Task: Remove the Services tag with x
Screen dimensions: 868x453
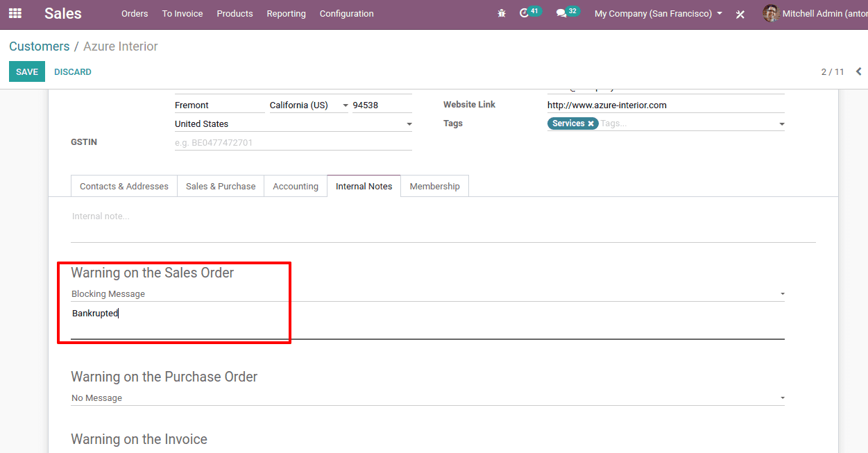Action: point(591,123)
